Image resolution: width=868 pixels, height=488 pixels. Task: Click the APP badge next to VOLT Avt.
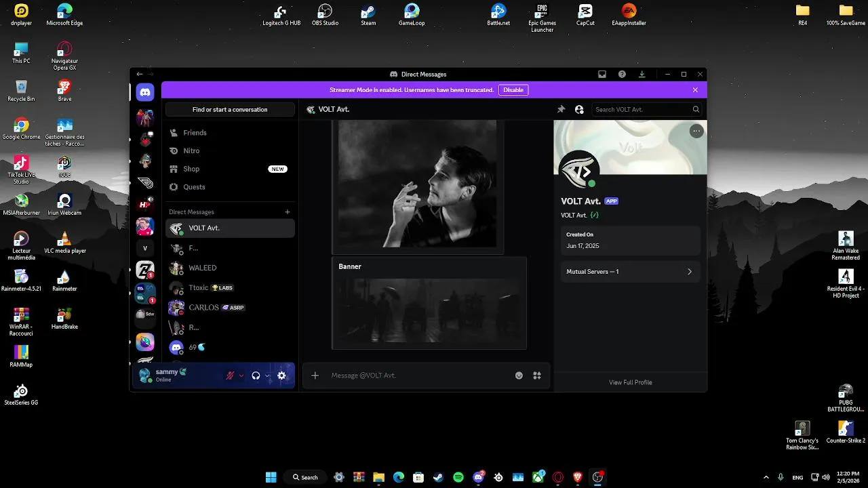pyautogui.click(x=612, y=201)
